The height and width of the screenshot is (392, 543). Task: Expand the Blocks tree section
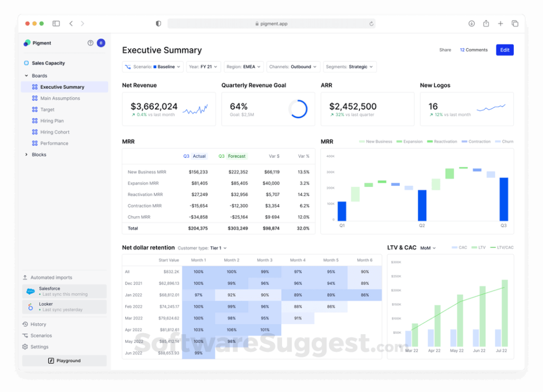[x=27, y=155]
